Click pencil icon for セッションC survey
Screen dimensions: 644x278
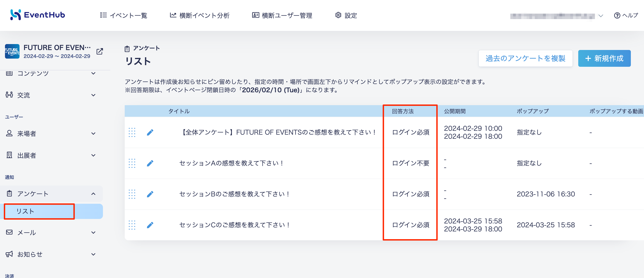pyautogui.click(x=150, y=225)
